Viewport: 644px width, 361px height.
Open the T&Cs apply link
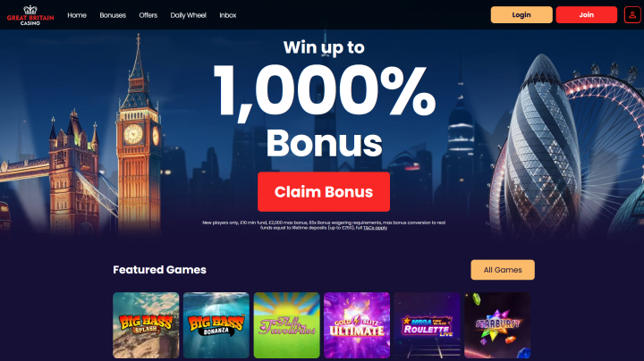[x=375, y=228]
